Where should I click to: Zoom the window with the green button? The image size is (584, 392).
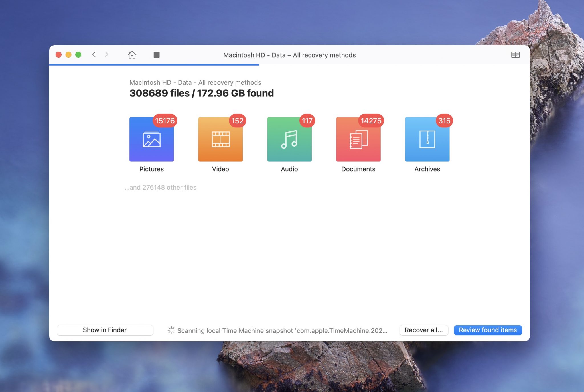click(78, 54)
